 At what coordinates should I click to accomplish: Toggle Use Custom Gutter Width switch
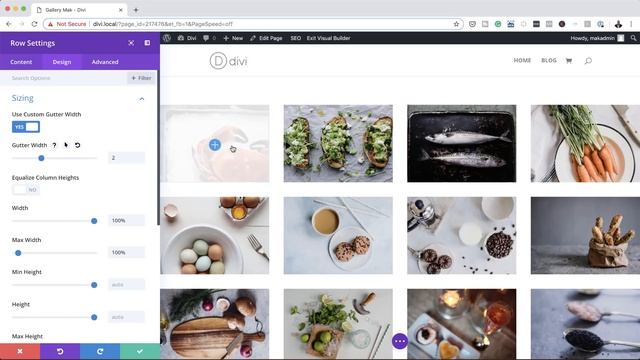tap(26, 127)
